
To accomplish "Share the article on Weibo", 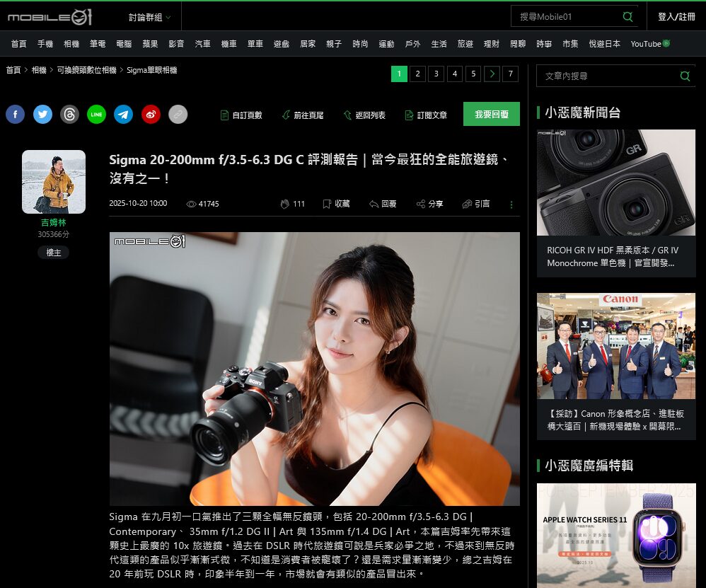I will [151, 114].
